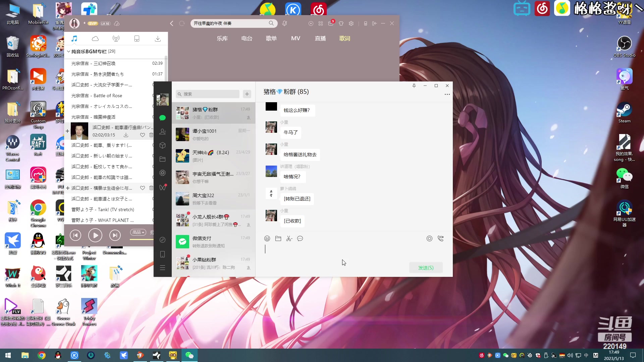Open File Explorer from the taskbar
644x362 pixels.
[x=25, y=355]
